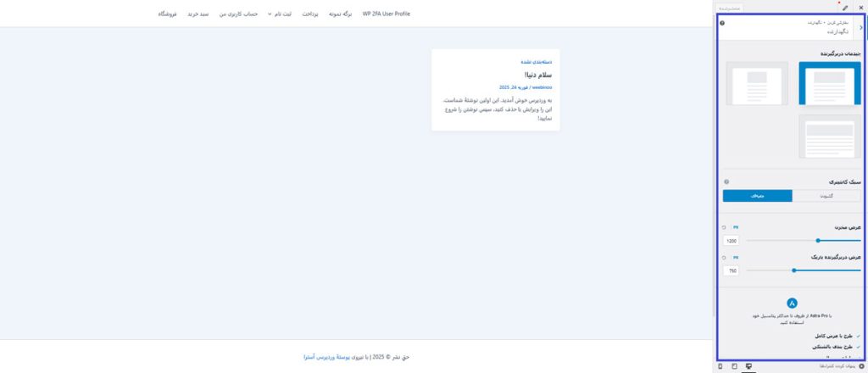This screenshot has height=373, width=868.
Task: Select the blue highlighted container layout thumbnail
Action: coord(829,84)
